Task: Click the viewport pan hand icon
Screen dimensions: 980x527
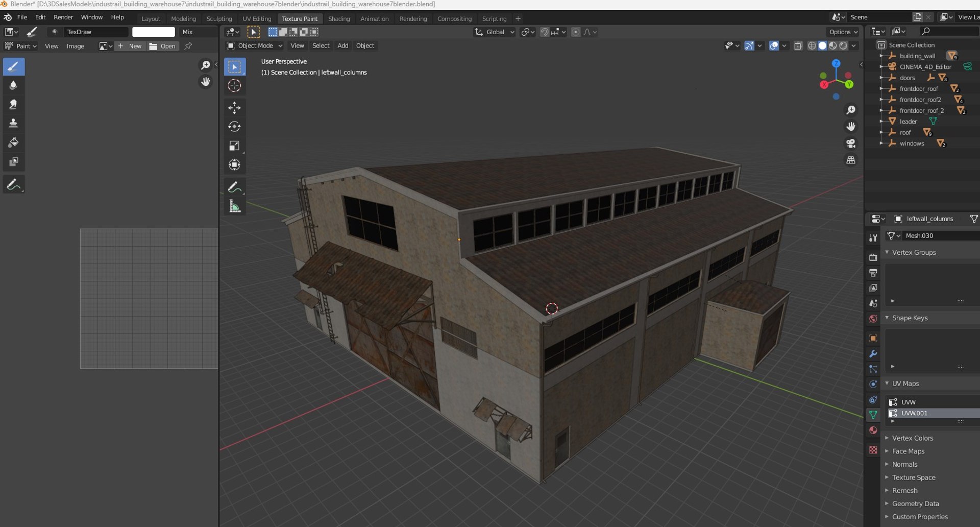Action: (x=851, y=126)
